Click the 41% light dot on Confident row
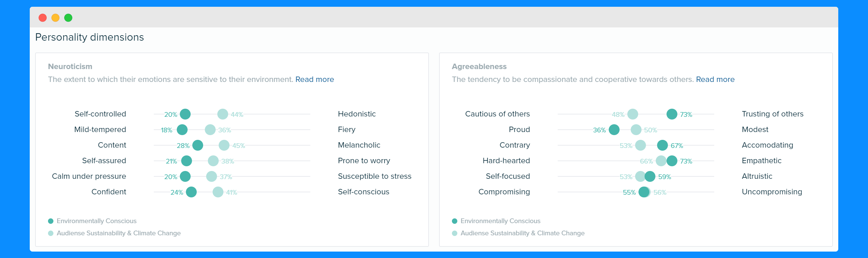This screenshot has width=868, height=258. (x=218, y=192)
